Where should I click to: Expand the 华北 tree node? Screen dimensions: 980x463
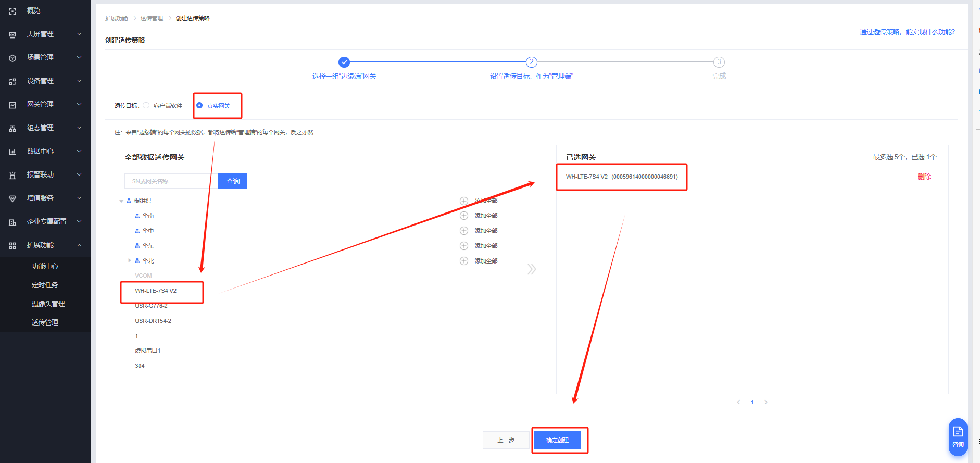pos(130,260)
